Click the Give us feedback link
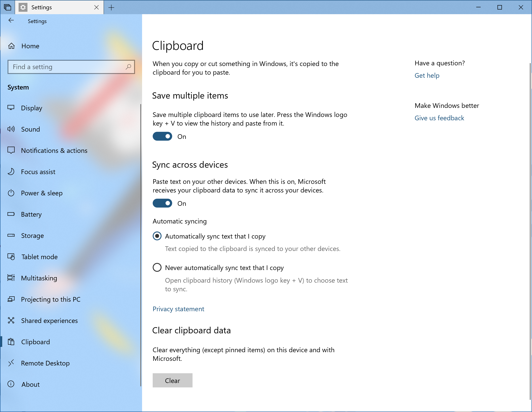Viewport: 532px width, 412px height. tap(439, 118)
